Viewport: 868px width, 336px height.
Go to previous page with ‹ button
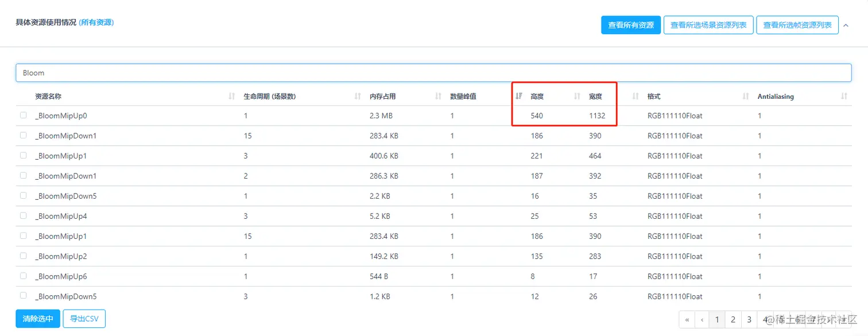coord(702,319)
